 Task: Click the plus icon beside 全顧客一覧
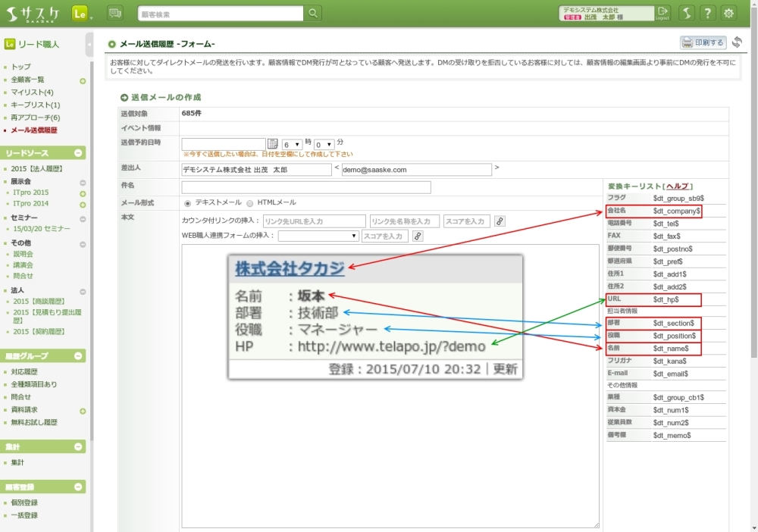pyautogui.click(x=83, y=80)
